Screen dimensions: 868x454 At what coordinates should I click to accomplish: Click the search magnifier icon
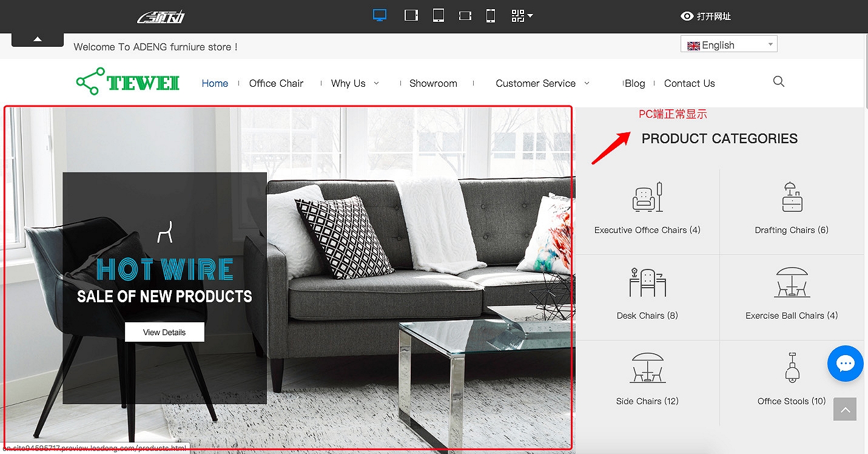(x=779, y=81)
